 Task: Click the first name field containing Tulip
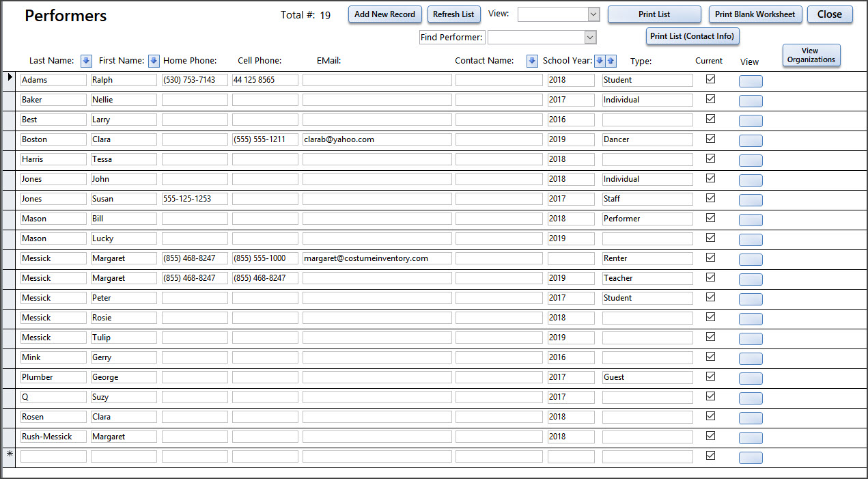click(124, 338)
